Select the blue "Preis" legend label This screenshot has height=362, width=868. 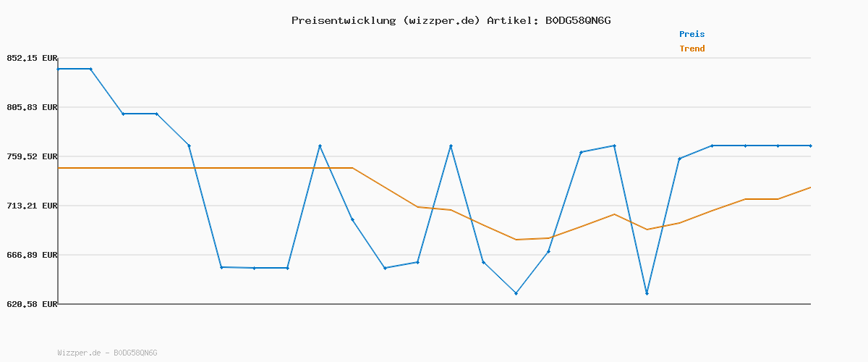(692, 34)
